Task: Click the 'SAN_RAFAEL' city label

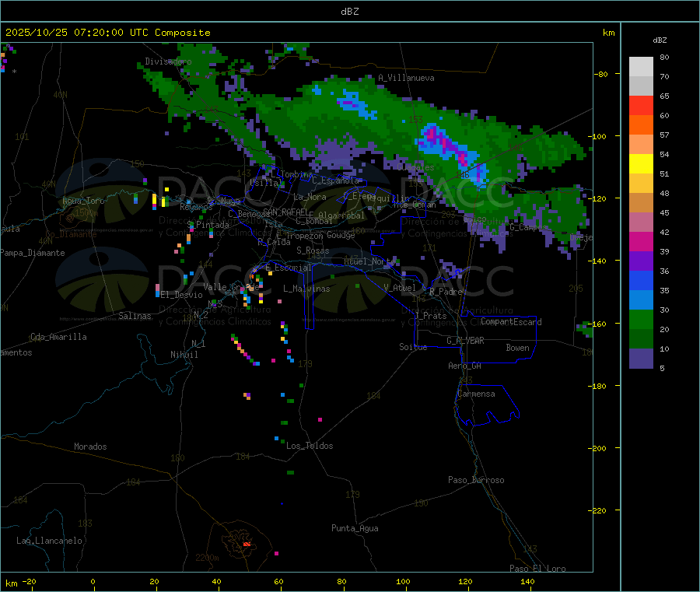Action: pyautogui.click(x=285, y=212)
